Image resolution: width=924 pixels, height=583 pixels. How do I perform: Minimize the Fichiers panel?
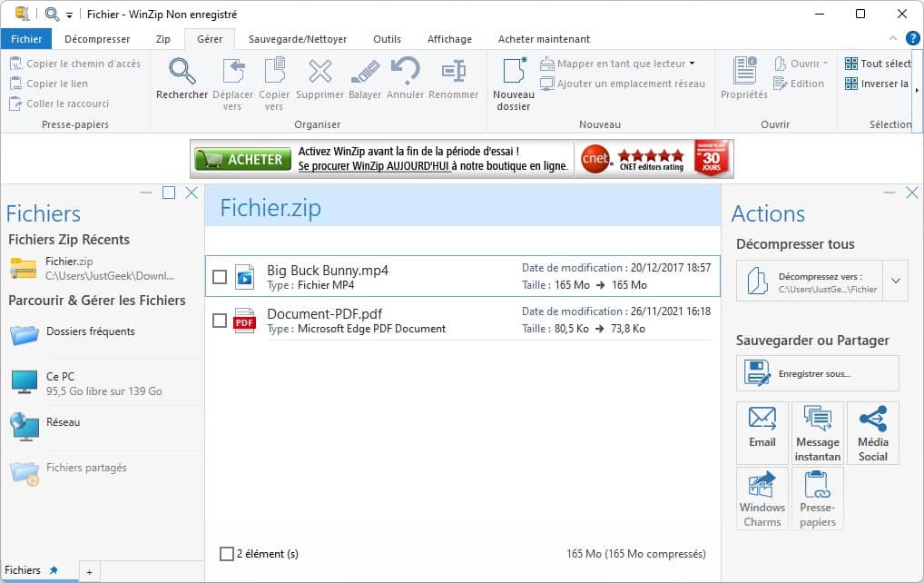(x=146, y=193)
